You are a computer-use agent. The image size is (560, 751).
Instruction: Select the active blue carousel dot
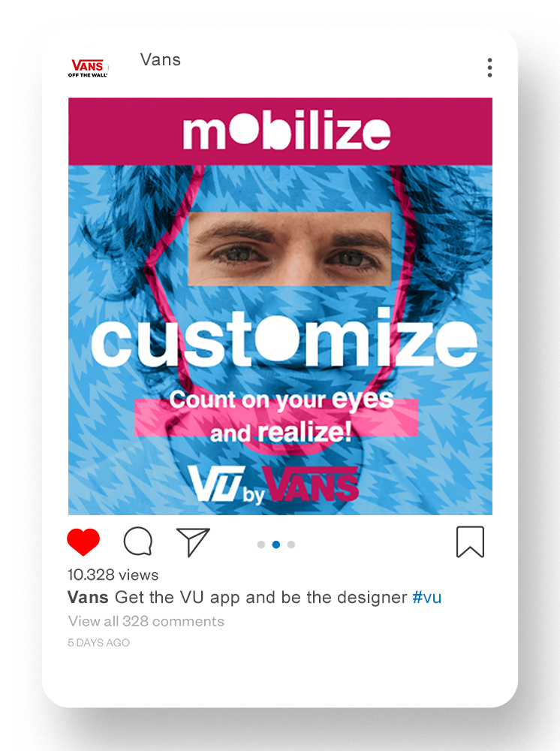tap(276, 544)
